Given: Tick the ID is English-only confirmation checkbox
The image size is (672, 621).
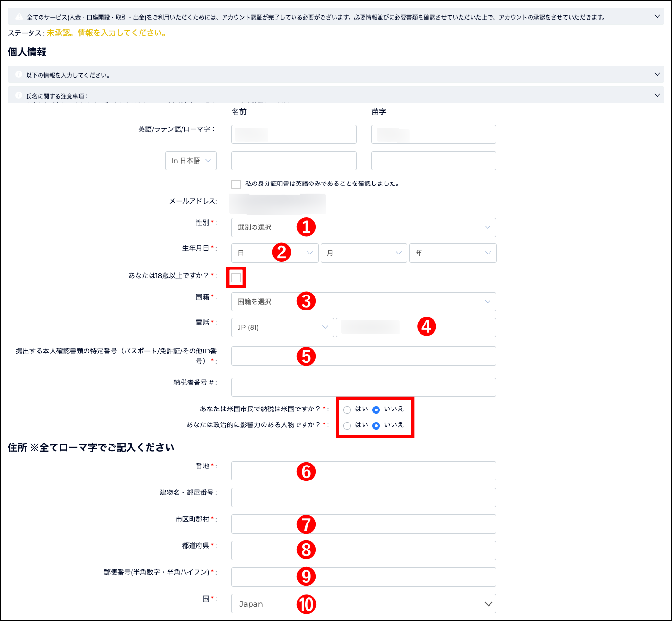Looking at the screenshot, I should (236, 184).
